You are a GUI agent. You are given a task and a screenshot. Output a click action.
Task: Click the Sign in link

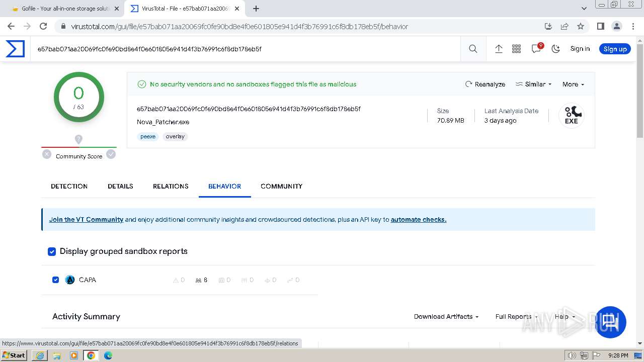coord(580,49)
